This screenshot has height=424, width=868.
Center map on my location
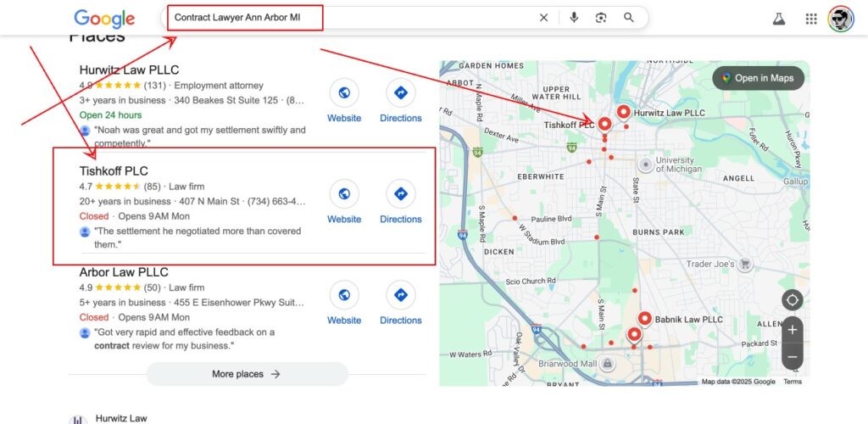[793, 300]
